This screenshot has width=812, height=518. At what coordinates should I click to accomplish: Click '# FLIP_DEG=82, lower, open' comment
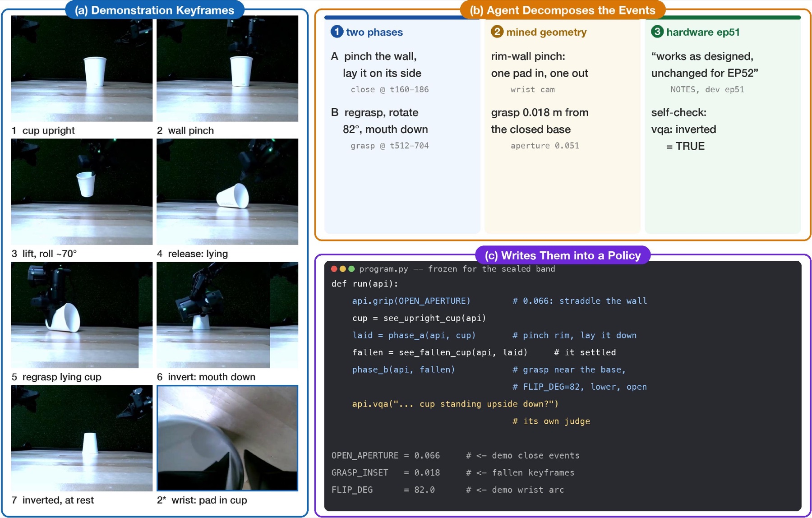[580, 387]
